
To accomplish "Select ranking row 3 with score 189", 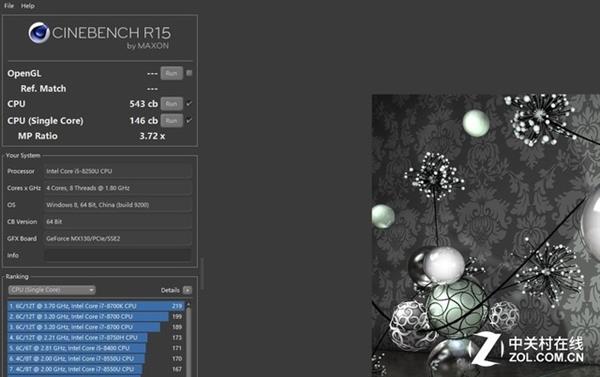I will pos(96,327).
